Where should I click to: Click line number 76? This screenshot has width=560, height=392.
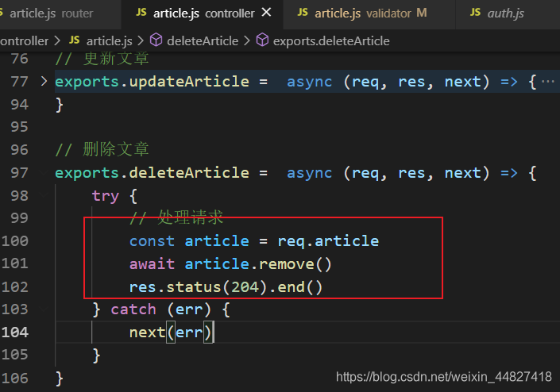19,59
